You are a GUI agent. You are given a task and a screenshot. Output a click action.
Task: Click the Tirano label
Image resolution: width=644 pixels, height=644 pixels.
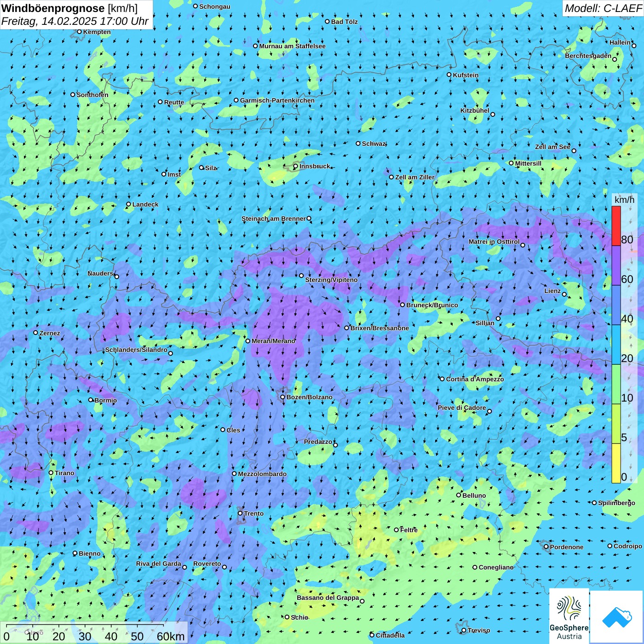(64, 473)
